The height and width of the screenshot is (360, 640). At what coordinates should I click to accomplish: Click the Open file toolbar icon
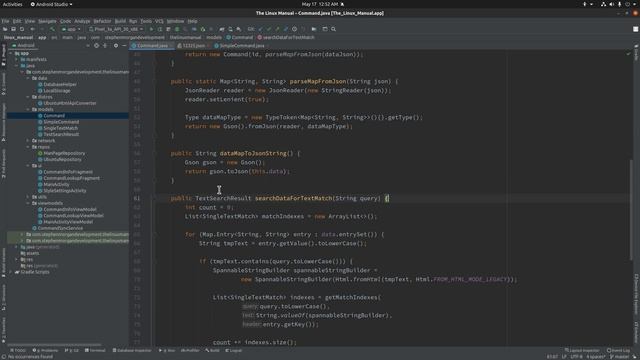5,29
